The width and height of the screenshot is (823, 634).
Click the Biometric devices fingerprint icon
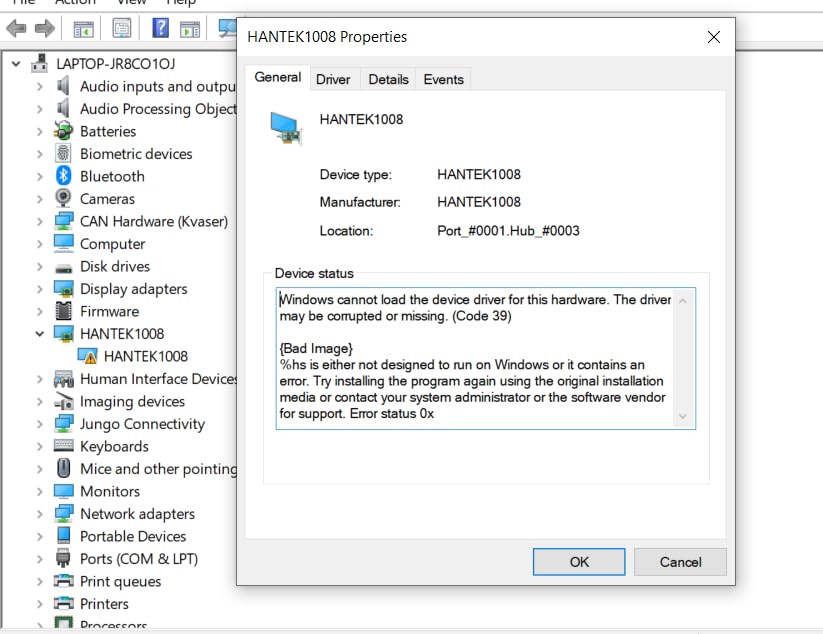click(x=64, y=153)
